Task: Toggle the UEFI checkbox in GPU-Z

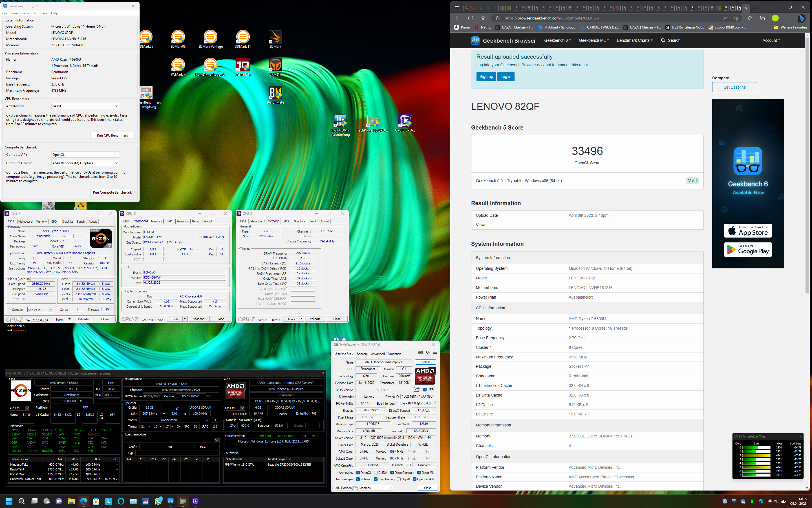Action: coord(425,390)
